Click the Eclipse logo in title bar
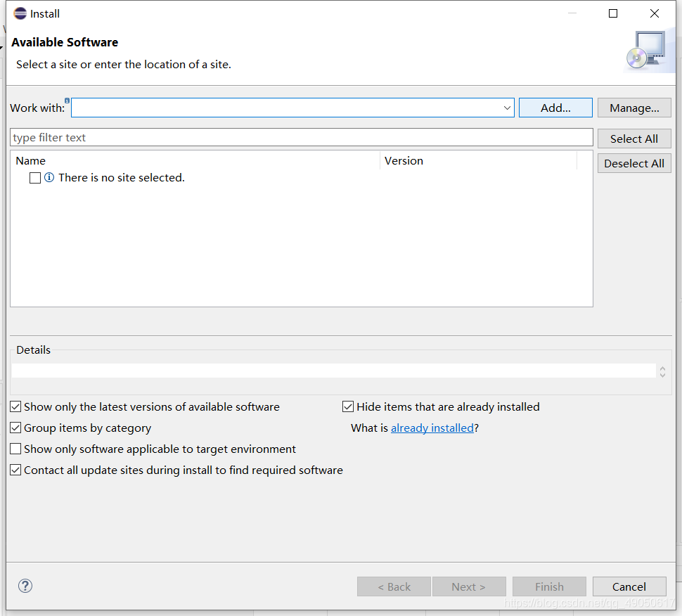Image resolution: width=682 pixels, height=616 pixels. point(20,13)
